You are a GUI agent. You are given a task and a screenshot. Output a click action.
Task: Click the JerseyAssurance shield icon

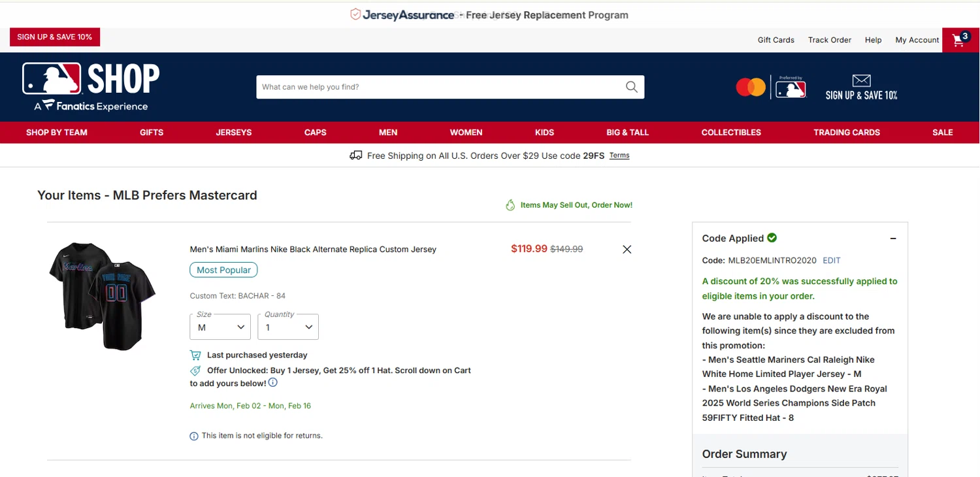click(355, 14)
